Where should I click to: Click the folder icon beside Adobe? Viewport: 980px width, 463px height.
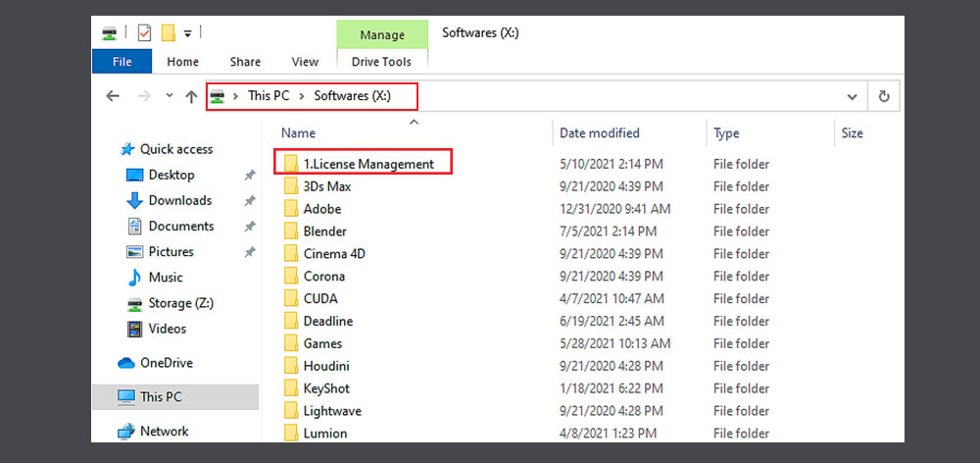(x=291, y=209)
